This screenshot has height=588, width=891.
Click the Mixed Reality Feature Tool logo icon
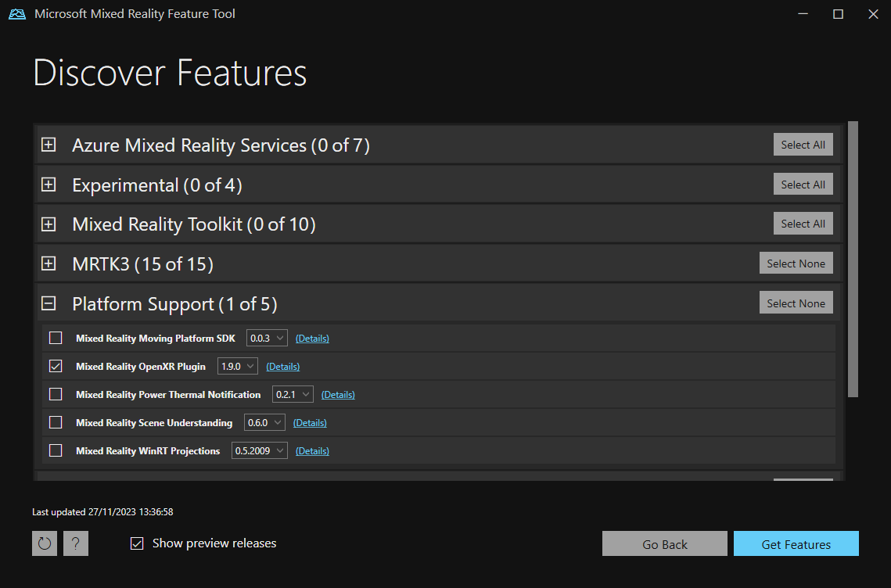16,13
